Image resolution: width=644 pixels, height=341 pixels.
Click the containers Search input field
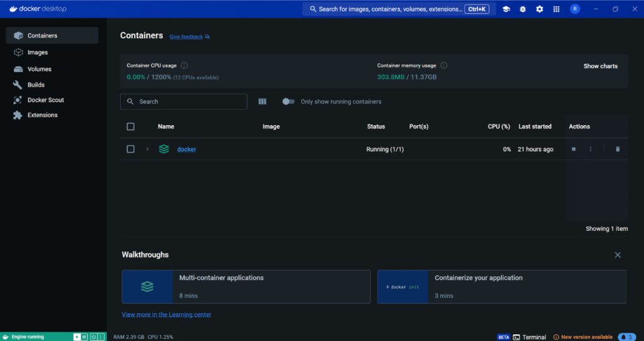point(184,102)
